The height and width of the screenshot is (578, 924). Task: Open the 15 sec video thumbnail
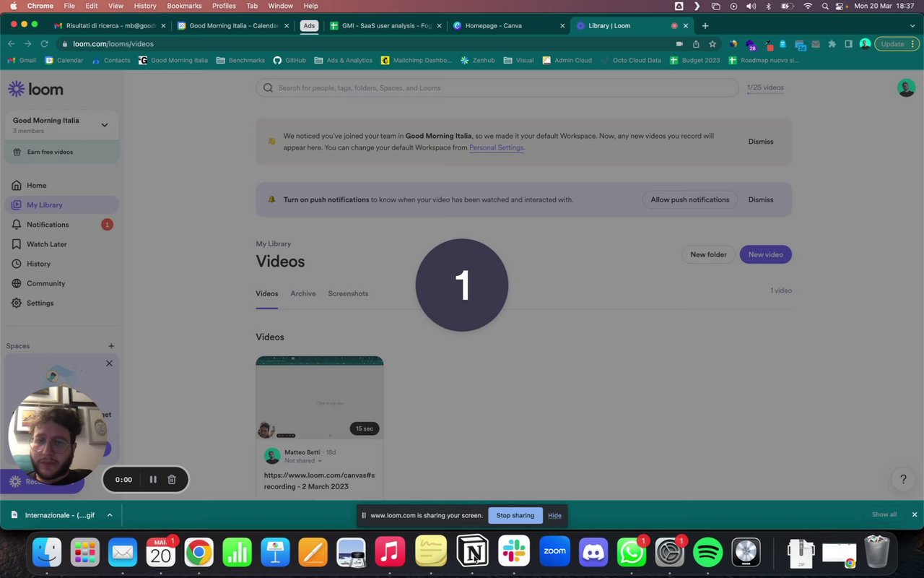[x=319, y=397]
